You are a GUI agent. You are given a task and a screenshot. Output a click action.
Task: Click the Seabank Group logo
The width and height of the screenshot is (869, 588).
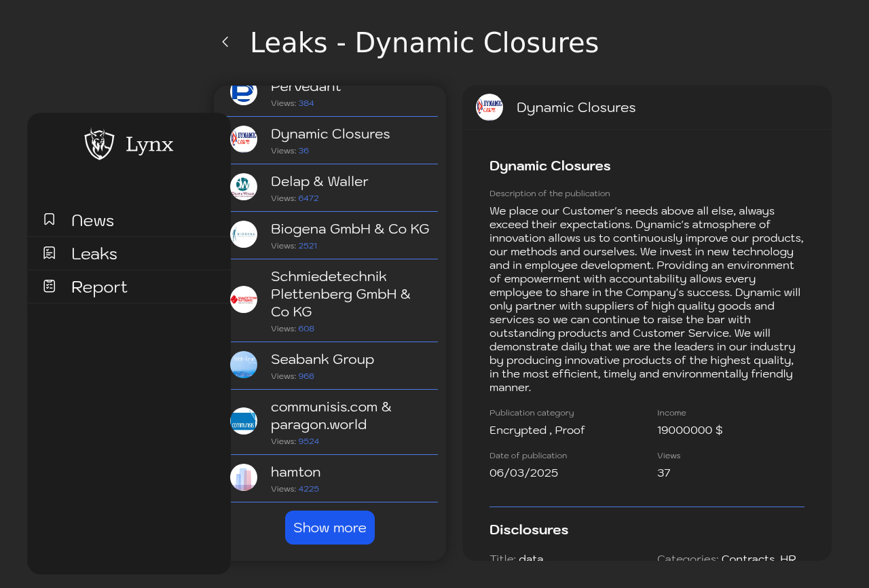click(244, 365)
